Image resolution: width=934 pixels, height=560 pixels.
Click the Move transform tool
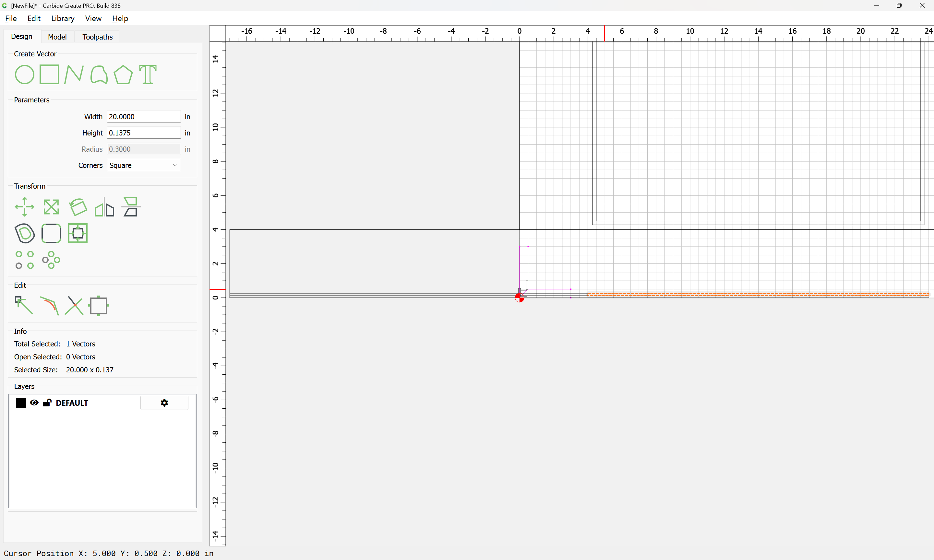(25, 207)
